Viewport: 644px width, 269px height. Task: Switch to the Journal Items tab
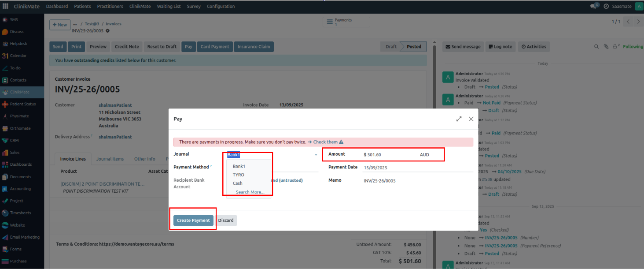coord(110,159)
